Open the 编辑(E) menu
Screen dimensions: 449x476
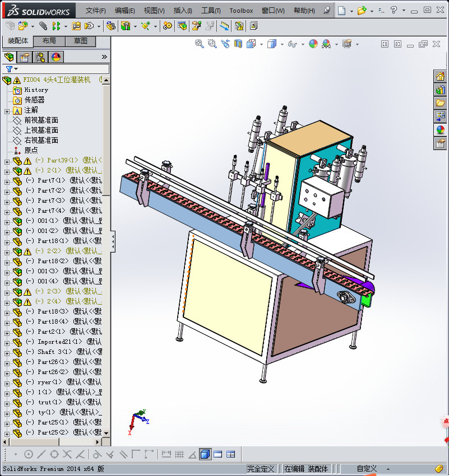tap(125, 11)
